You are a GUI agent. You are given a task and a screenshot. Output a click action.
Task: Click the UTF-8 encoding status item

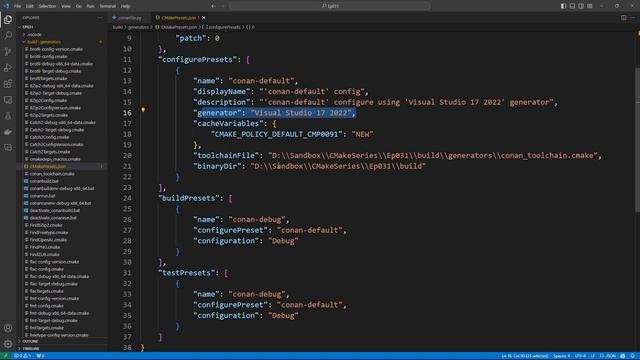pyautogui.click(x=580, y=356)
